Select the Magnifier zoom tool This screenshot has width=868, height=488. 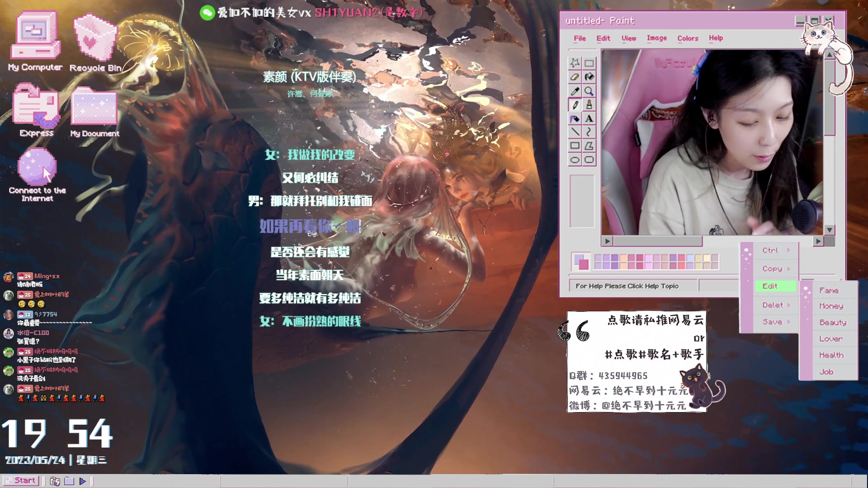pyautogui.click(x=589, y=91)
